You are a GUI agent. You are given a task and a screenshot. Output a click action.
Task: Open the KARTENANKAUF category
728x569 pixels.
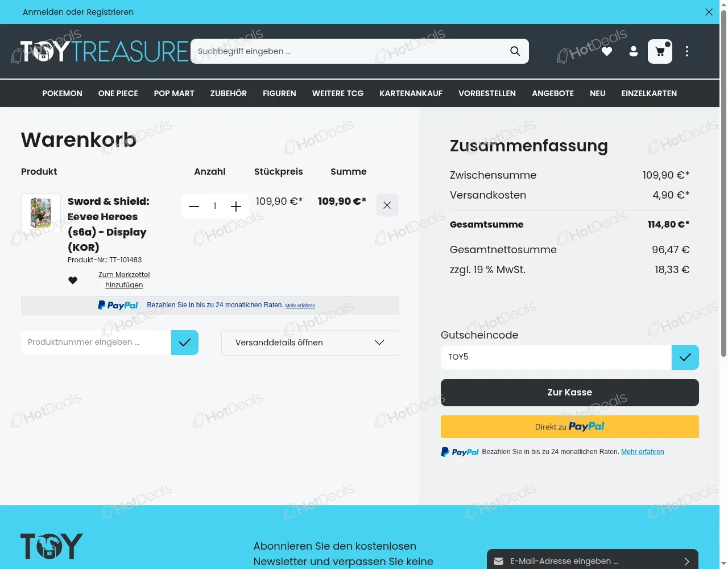411,93
